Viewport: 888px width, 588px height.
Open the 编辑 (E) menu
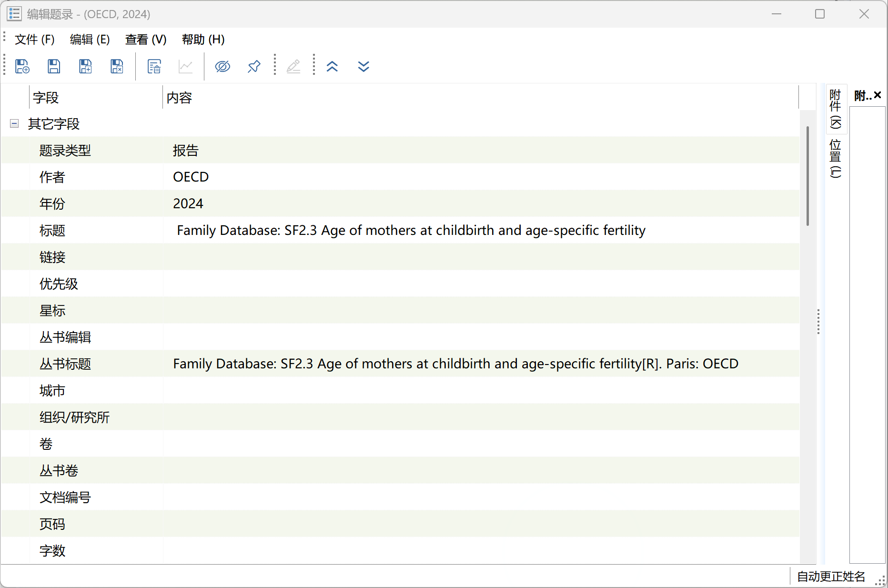[x=90, y=40]
